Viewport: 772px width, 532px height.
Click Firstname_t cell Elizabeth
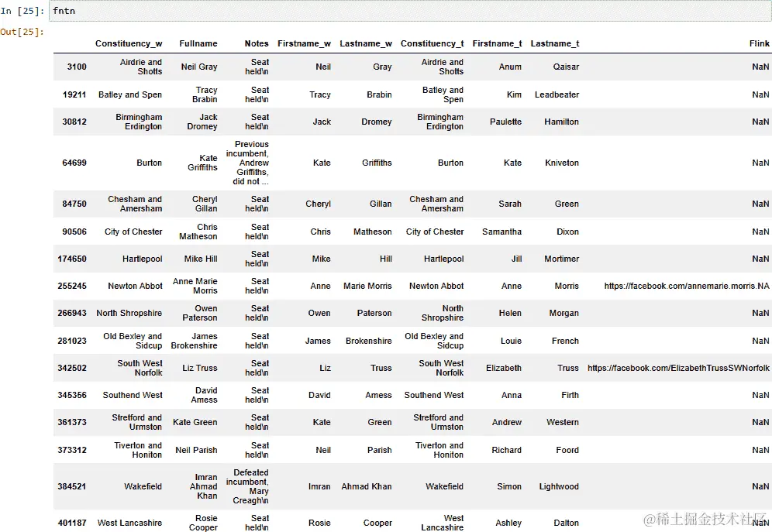504,368
